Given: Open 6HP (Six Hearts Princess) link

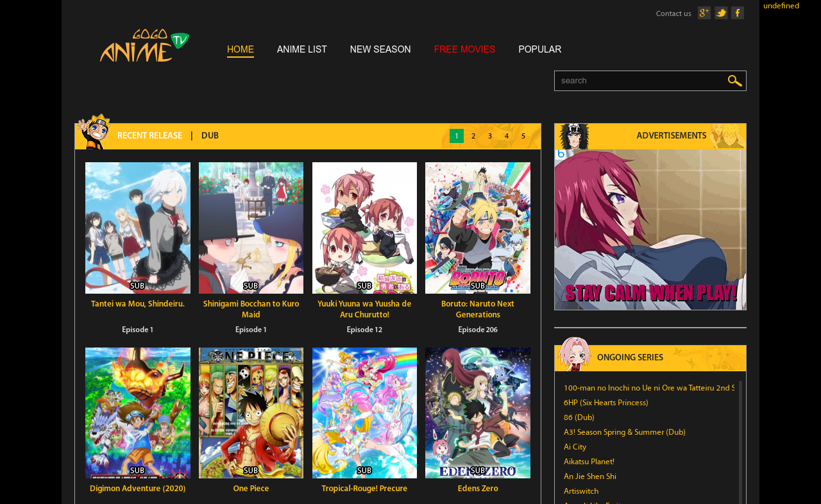Looking at the screenshot, I should point(606,403).
